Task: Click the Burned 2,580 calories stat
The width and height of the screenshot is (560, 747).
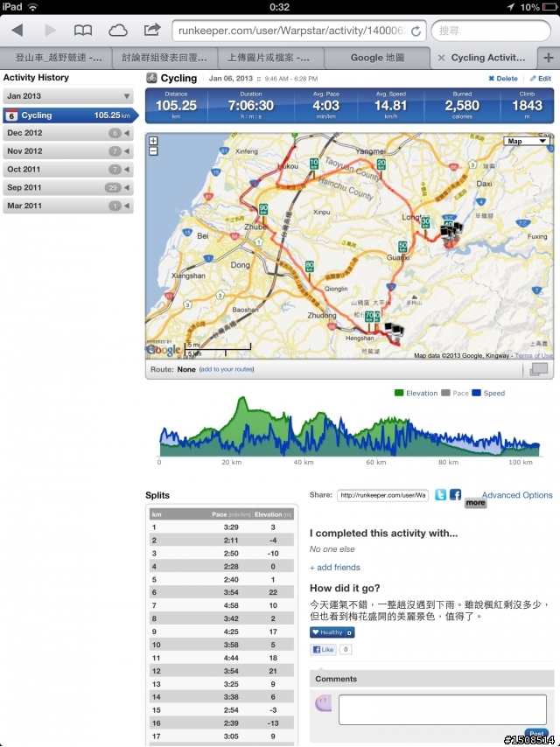Action: tap(462, 105)
